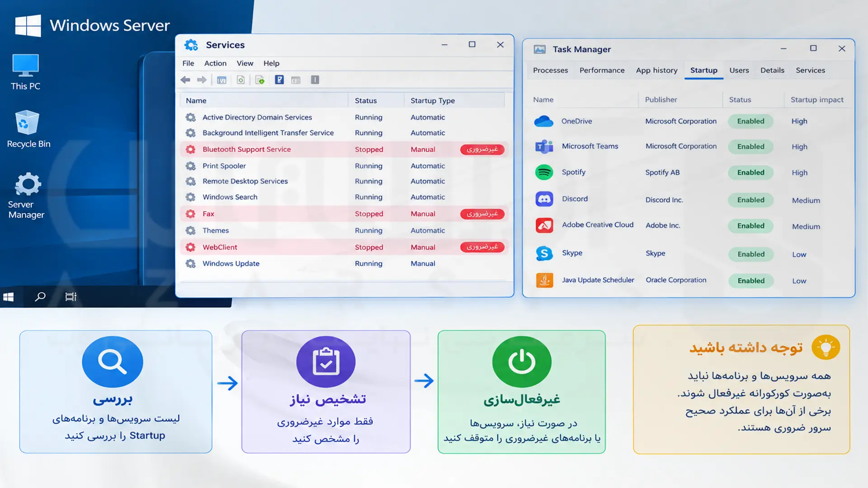Screen dimensions: 868x488
Task: Open the Action menu in Services
Action: pos(215,63)
